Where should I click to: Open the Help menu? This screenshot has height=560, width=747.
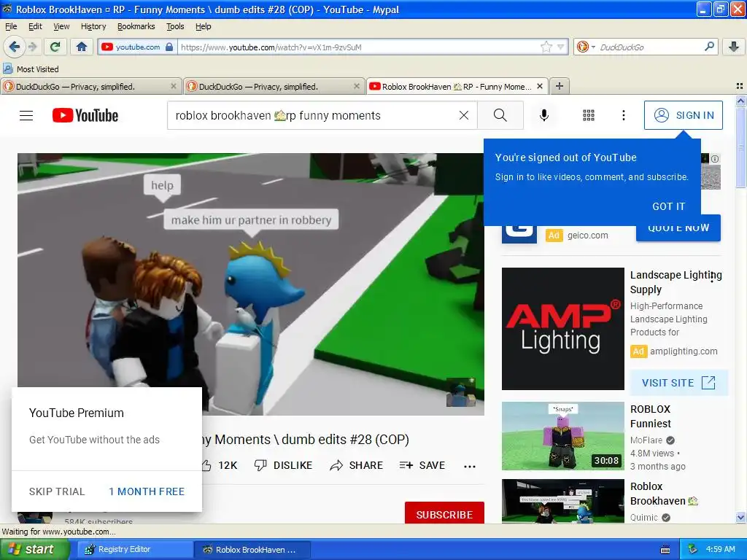[204, 27]
